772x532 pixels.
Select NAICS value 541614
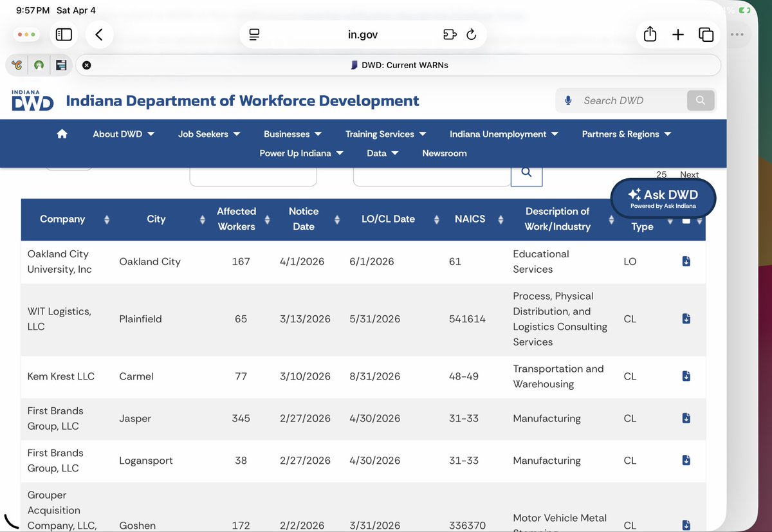[467, 319]
